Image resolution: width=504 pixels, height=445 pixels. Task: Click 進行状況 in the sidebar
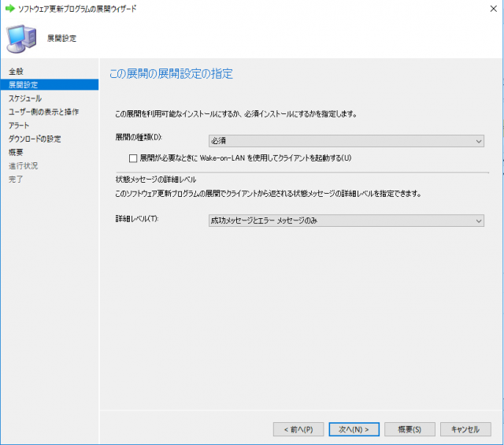[23, 165]
